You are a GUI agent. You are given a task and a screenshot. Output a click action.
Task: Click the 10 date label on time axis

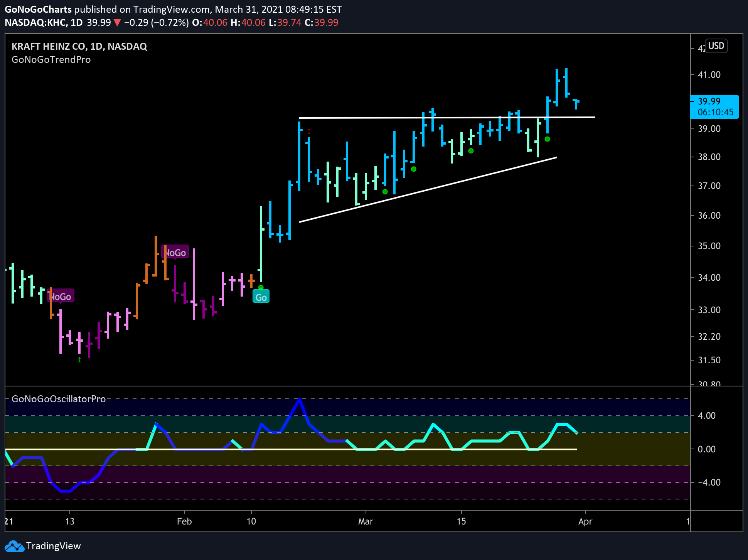[251, 521]
